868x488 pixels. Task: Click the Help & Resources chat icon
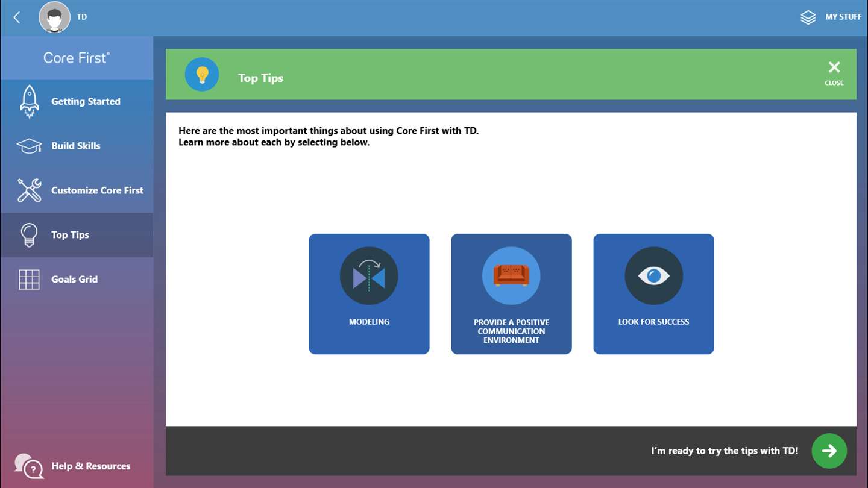[29, 466]
